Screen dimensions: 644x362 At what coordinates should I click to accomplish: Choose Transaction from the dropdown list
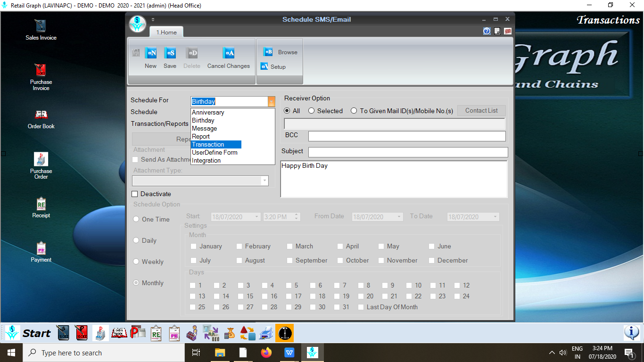(x=216, y=144)
